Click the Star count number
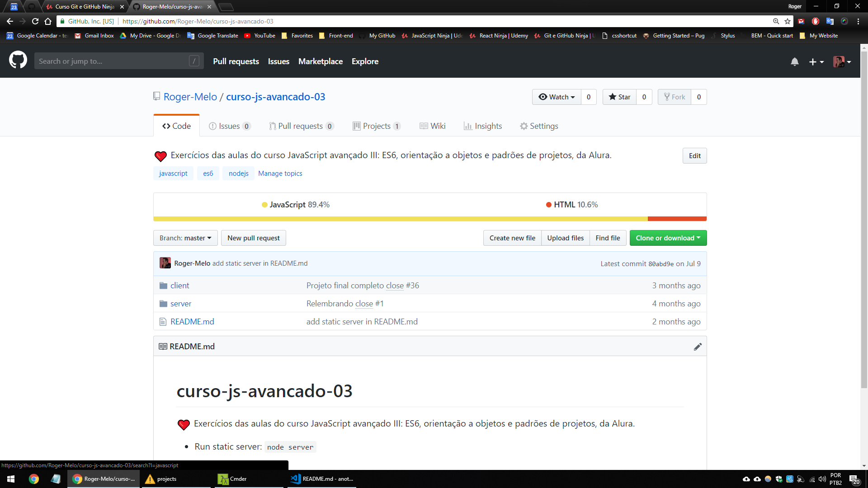Viewport: 868px width, 488px height. 644,97
